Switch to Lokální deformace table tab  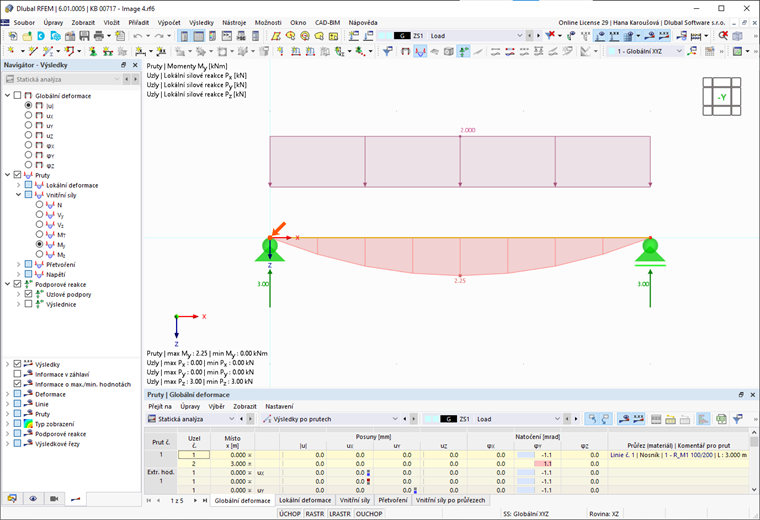tap(305, 500)
